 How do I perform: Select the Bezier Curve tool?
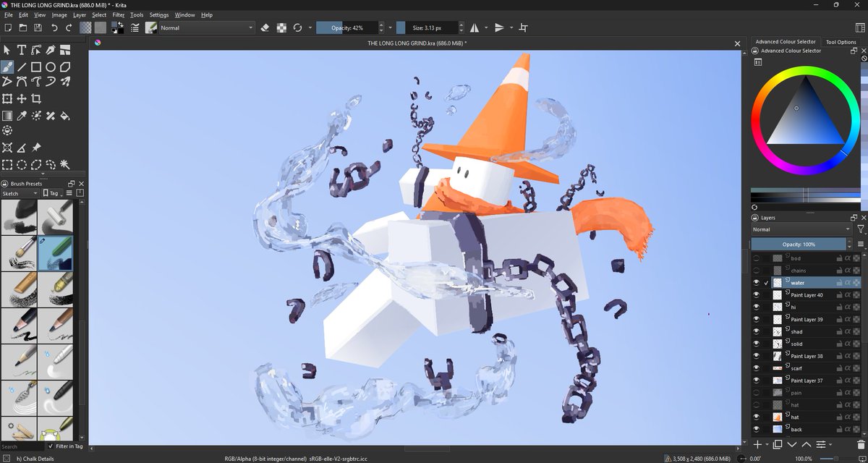coord(22,82)
